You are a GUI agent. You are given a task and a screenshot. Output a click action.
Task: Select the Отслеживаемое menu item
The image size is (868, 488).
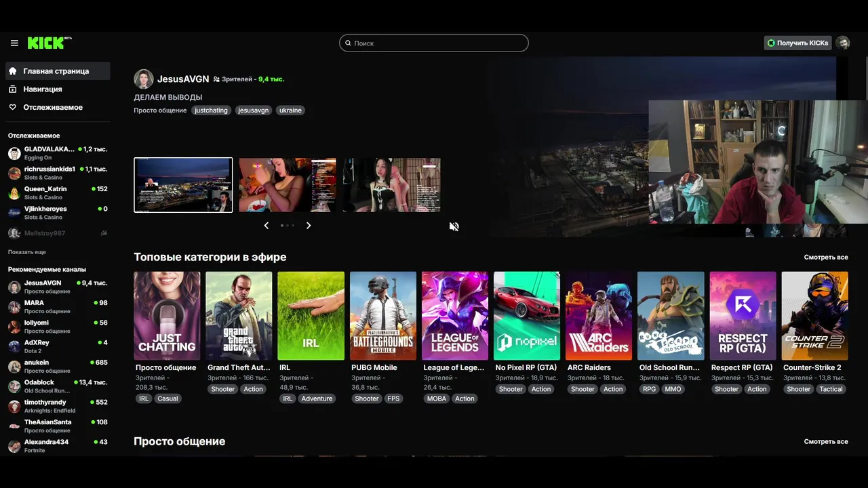click(58, 107)
